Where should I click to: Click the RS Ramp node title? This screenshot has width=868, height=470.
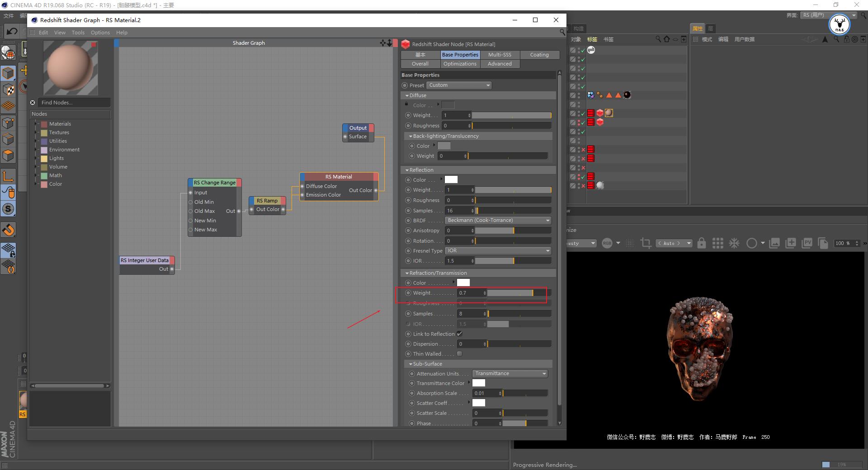(267, 201)
